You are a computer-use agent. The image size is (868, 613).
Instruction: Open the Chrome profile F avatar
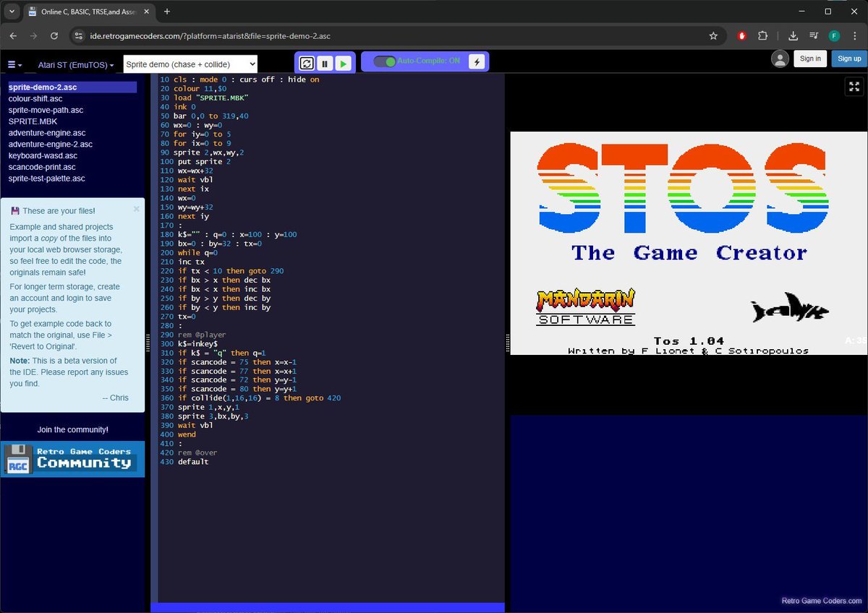834,35
